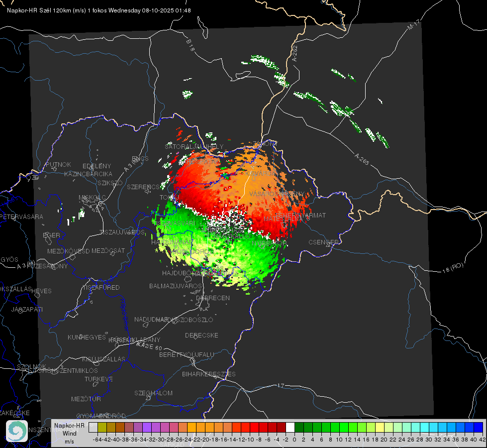
Task: Click the TISZAFÜRED map label
Action: click(101, 288)
